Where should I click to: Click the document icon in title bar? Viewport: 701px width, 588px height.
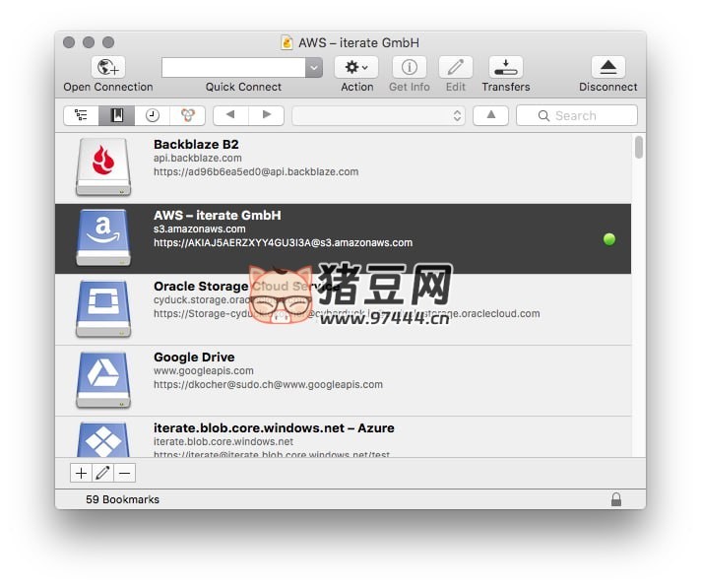(x=287, y=43)
